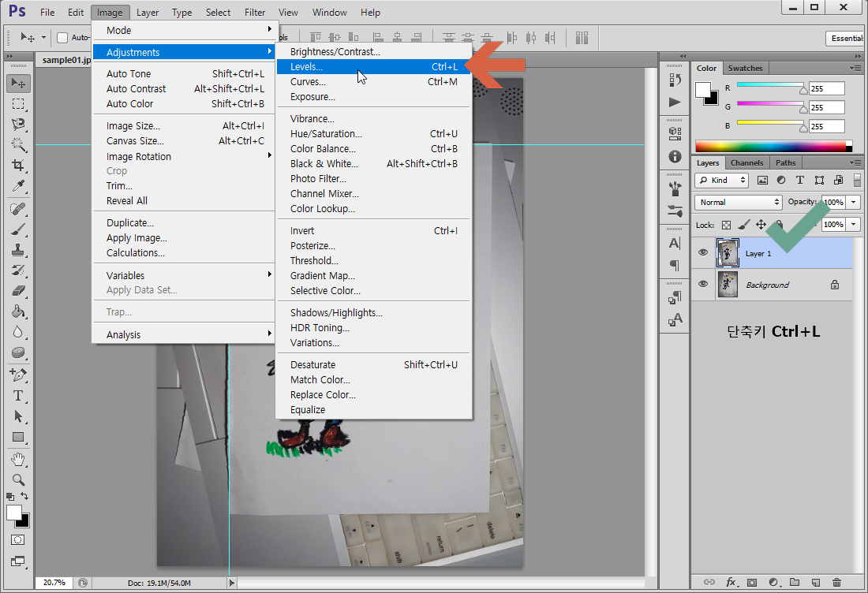Open the Filter menu
Viewport: 868px width, 593px height.
tap(255, 12)
